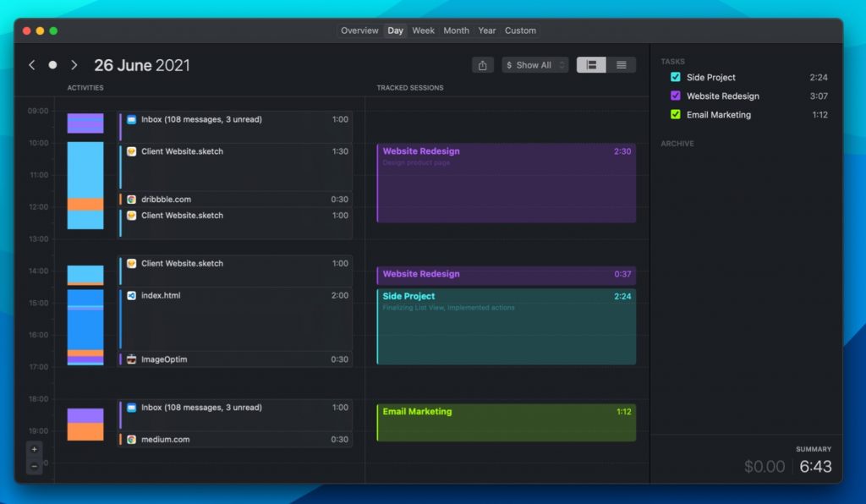The width and height of the screenshot is (866, 504).
Task: Select 12:00 Client Website.sketch 1:00 row
Action: 236,223
